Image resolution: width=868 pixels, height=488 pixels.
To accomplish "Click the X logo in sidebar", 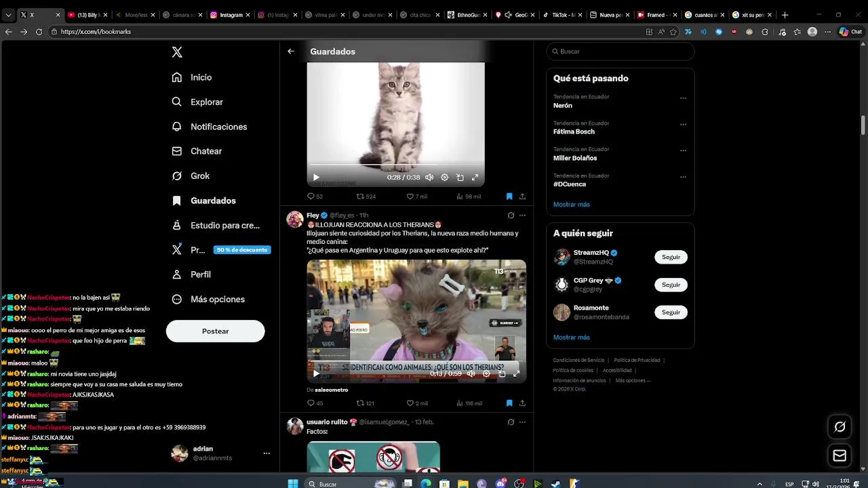I will [x=177, y=52].
